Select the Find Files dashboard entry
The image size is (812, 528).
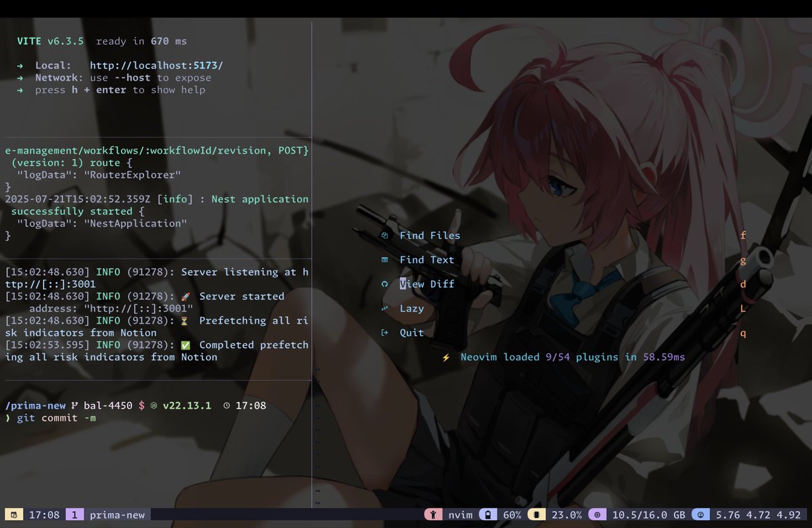(430, 236)
